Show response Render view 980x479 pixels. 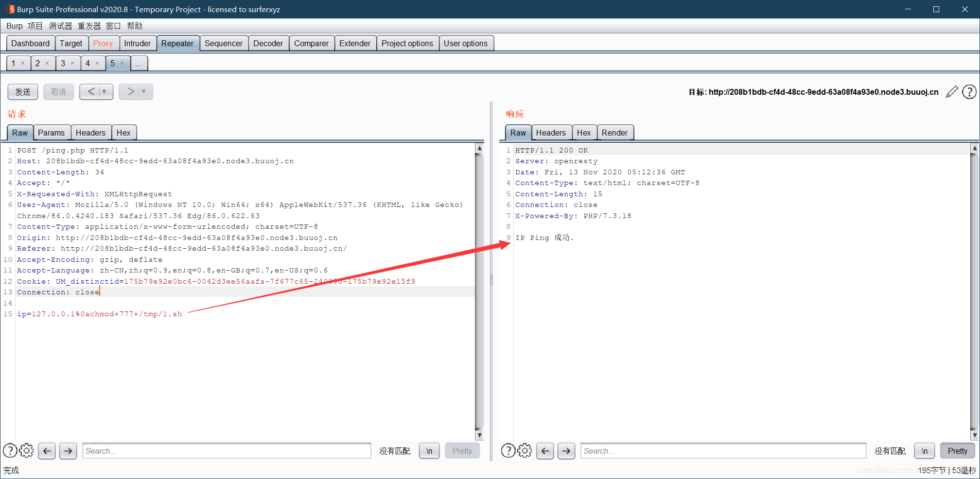(x=614, y=133)
